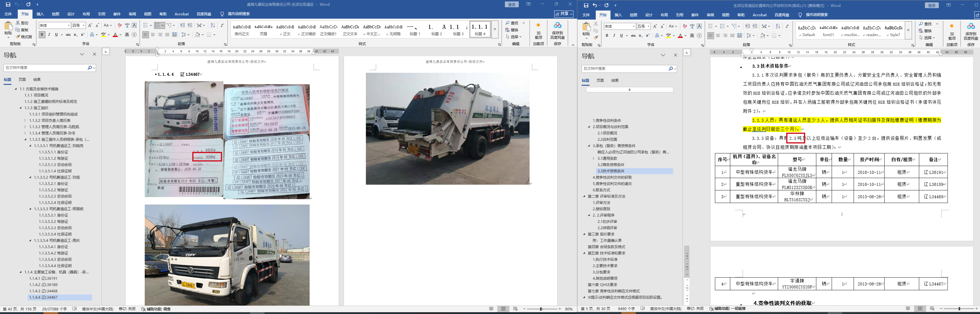The height and width of the screenshot is (314, 980).
Task: Click the 剪切 cut button in left window
Action: tap(22, 23)
